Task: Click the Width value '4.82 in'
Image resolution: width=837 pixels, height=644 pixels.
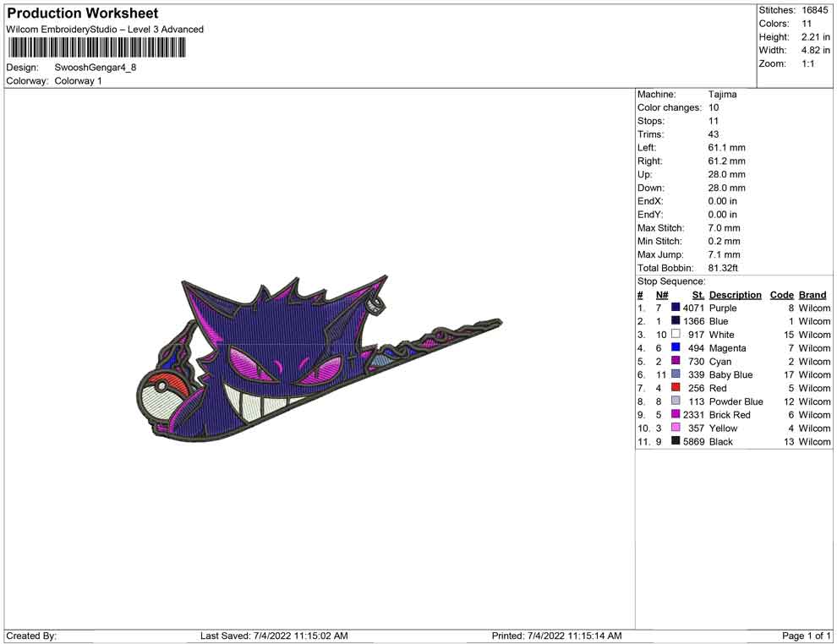Action: (x=816, y=50)
